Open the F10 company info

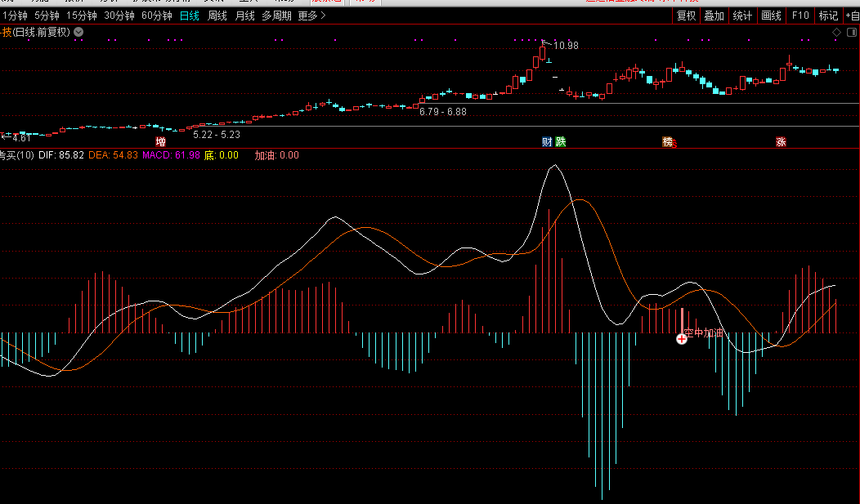800,16
